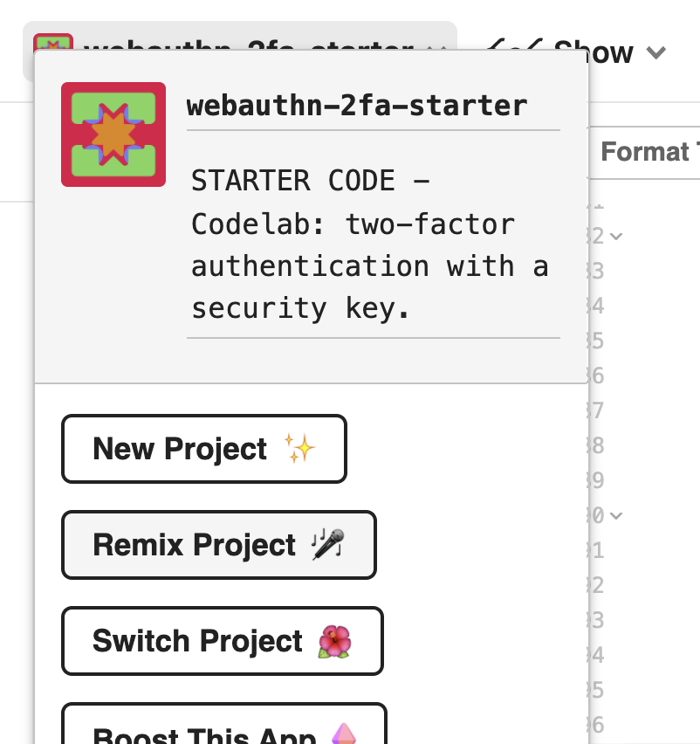Expand the Show dropdown arrow
The height and width of the screenshot is (744, 700).
point(656,52)
